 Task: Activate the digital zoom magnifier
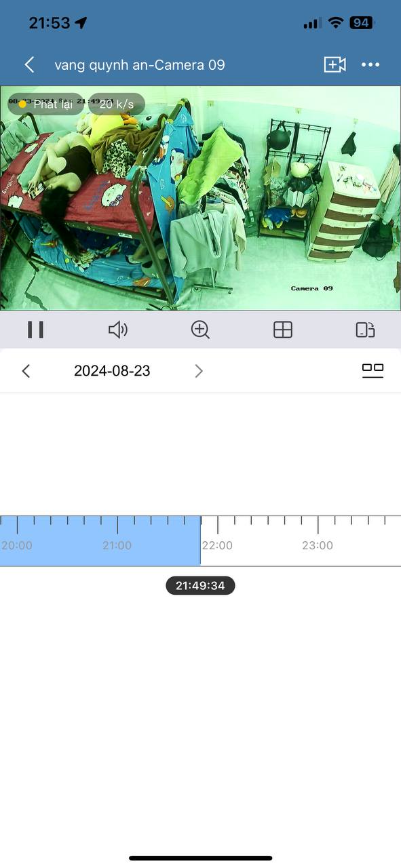[200, 330]
